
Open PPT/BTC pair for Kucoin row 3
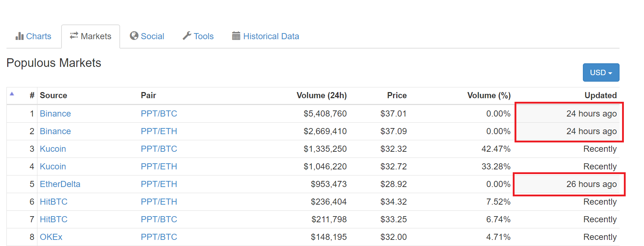pyautogui.click(x=159, y=149)
